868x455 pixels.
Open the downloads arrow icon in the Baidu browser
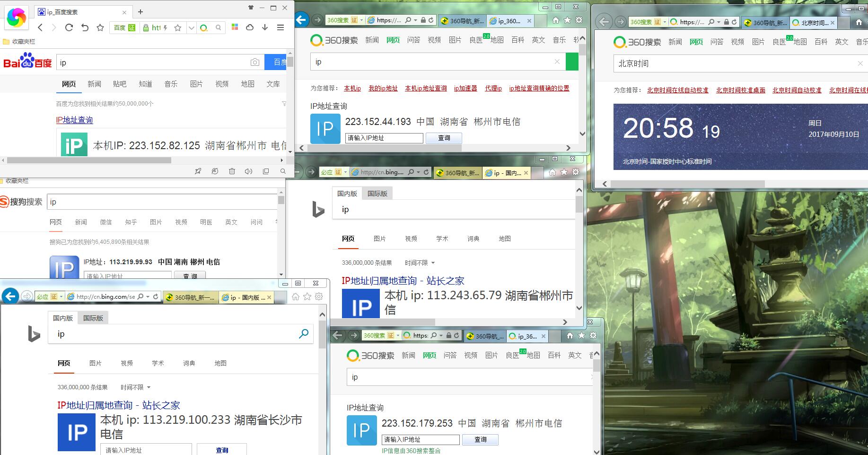265,27
